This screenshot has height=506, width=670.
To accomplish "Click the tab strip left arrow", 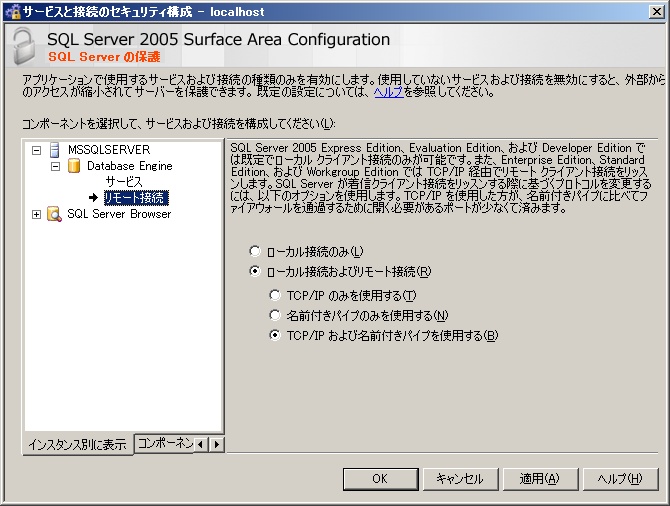I will tap(201, 444).
